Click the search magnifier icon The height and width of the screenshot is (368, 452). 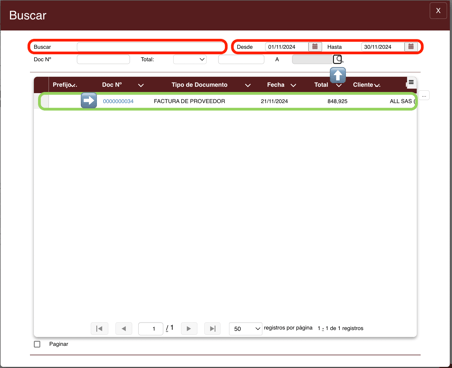[338, 59]
